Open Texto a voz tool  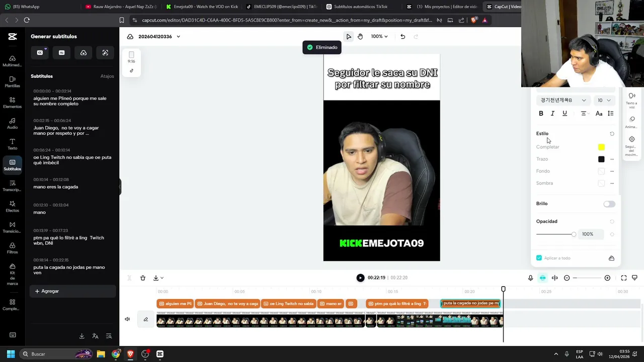631,101
